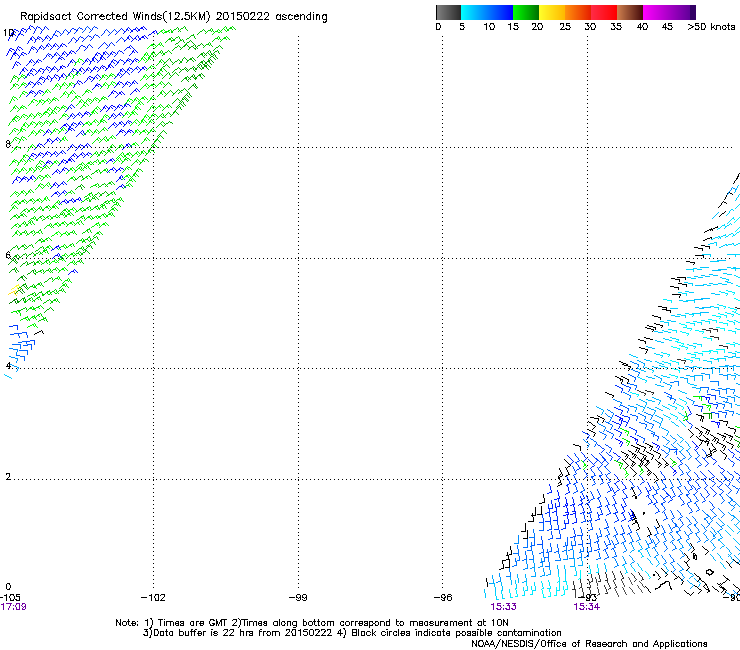This screenshot has width=740, height=650.
Task: Select the legend tick label '45'
Action: pos(667,27)
